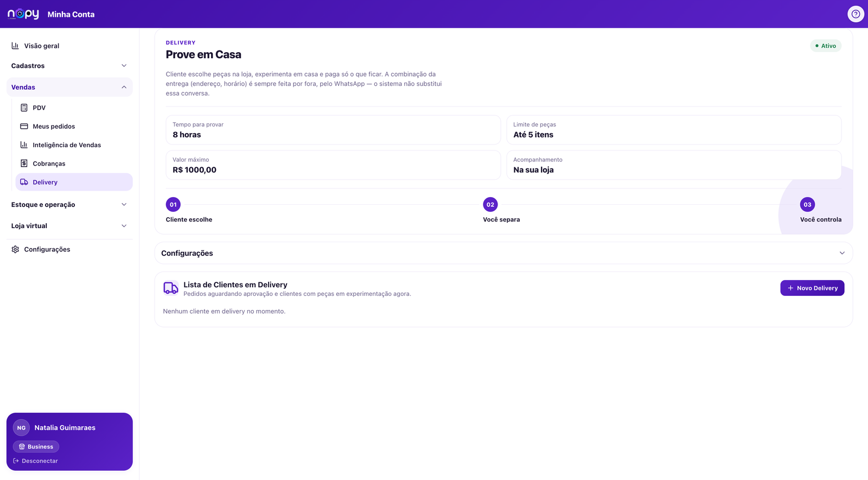Click the Limite de peças card
The image size is (868, 480).
pyautogui.click(x=674, y=130)
